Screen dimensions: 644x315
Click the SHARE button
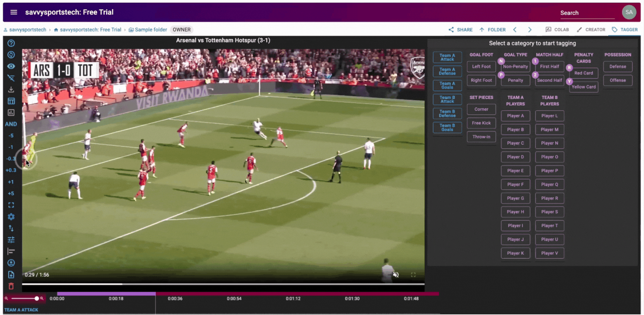tap(461, 30)
